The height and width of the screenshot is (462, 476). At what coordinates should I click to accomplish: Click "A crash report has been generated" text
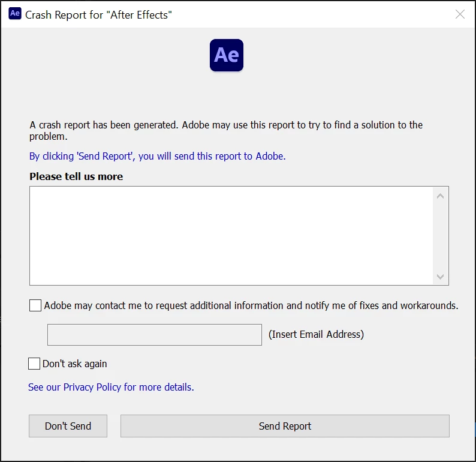click(x=226, y=131)
